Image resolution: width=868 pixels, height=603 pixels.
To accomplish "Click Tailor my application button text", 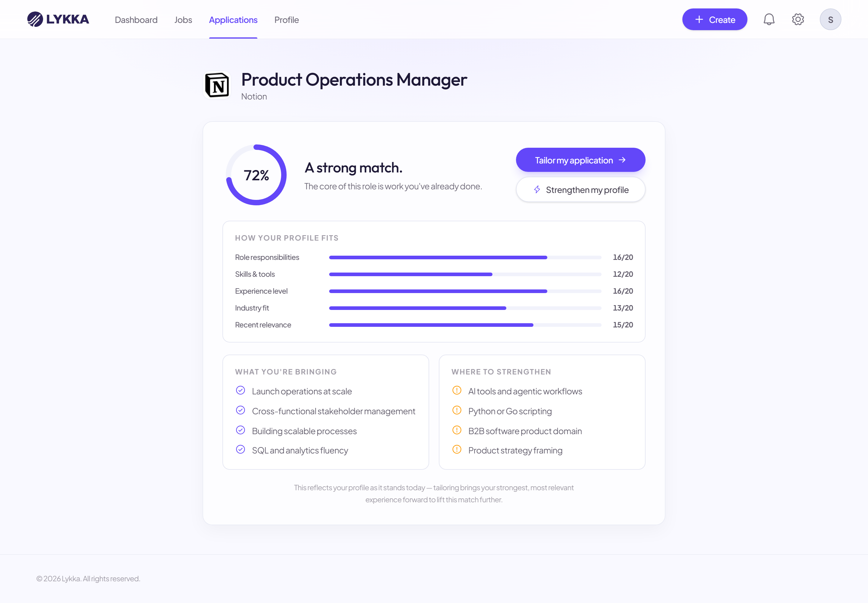I will (x=574, y=160).
